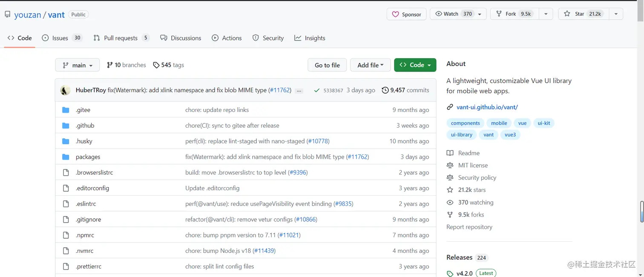Open the Pull requests tab
Viewport: 644px width, 277px height.
click(x=121, y=38)
